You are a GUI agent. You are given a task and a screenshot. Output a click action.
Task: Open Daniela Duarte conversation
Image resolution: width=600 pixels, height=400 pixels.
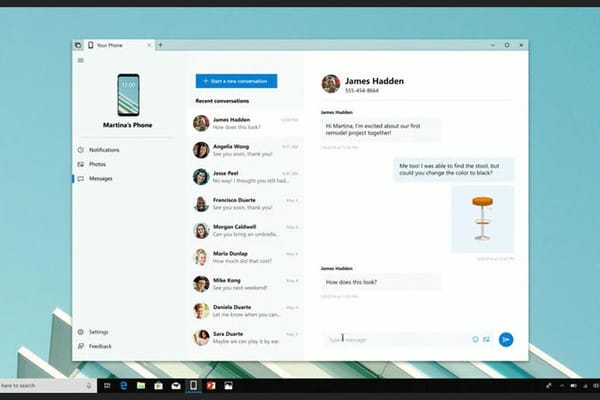click(x=245, y=311)
